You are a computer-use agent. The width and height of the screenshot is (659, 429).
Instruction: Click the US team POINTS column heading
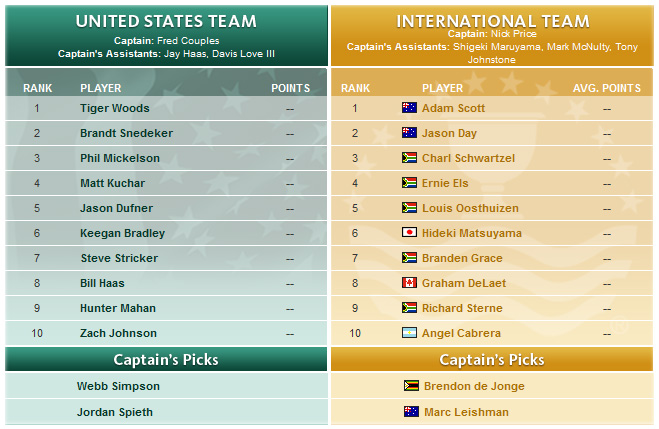click(x=290, y=88)
